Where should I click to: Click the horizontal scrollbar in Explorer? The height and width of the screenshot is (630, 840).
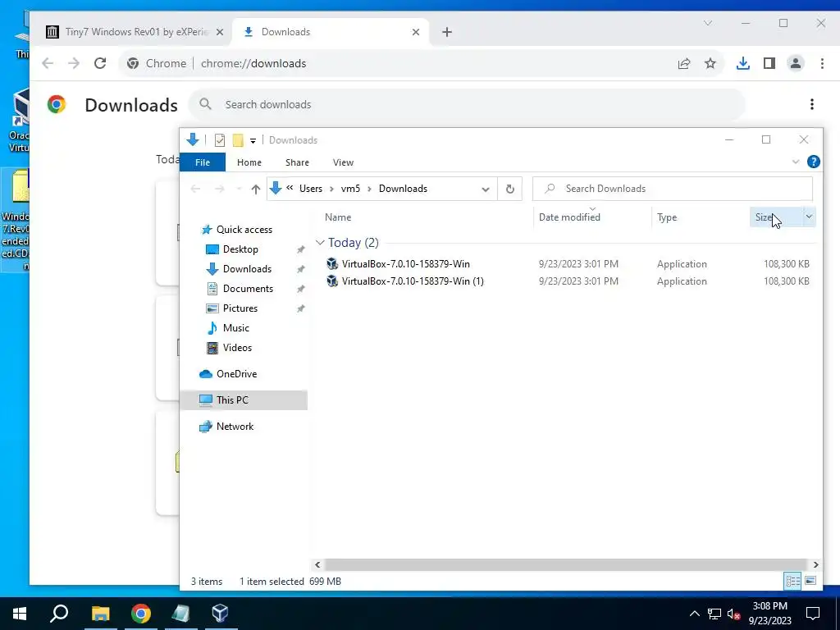[x=565, y=564]
